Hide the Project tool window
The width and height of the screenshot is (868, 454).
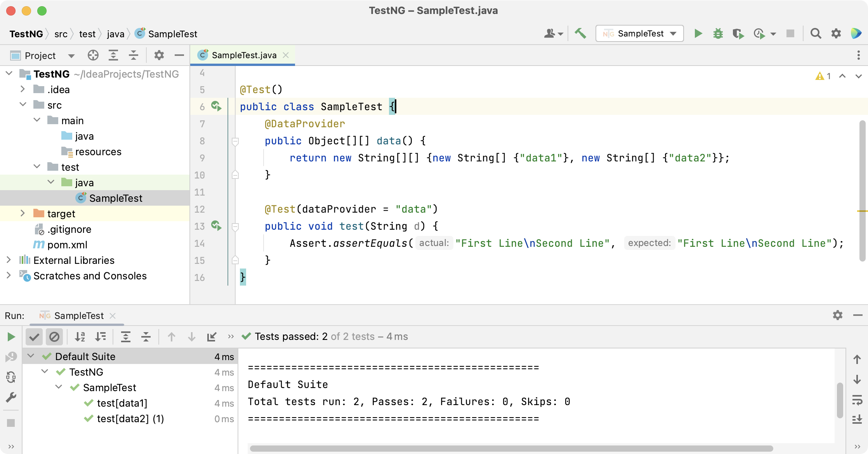point(179,55)
